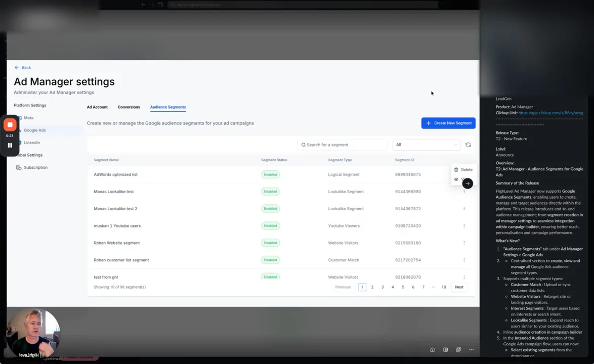This screenshot has width=594, height=364.
Task: Switch to the Conversions tab
Action: pyautogui.click(x=129, y=107)
